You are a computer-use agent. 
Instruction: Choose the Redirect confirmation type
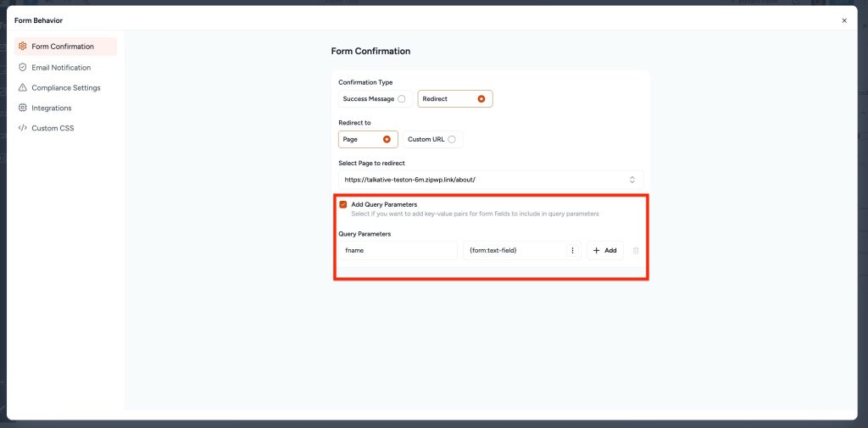tap(481, 99)
